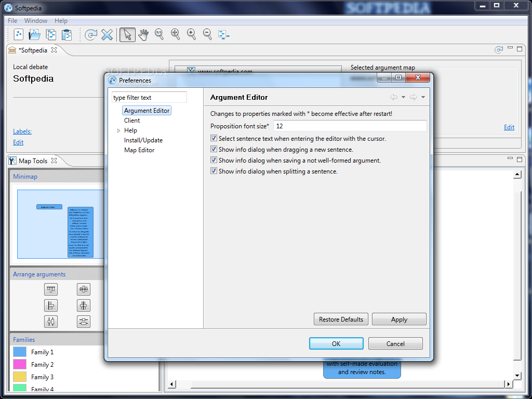
Task: Open a map with the folder toolbar icon
Action: point(34,35)
